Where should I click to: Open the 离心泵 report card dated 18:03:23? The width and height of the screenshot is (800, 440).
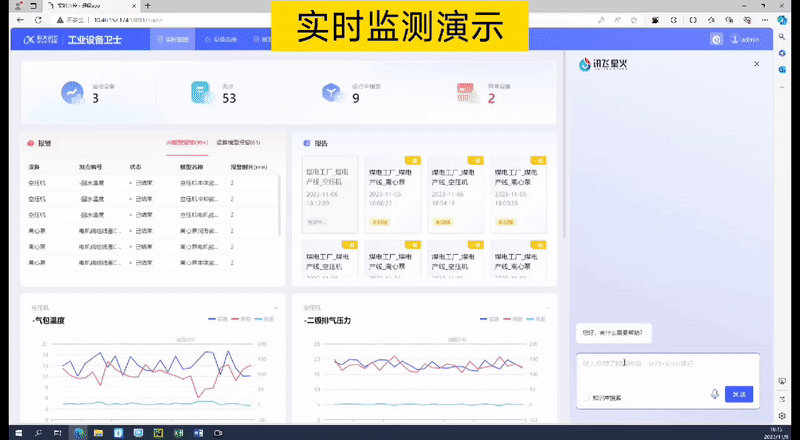[518, 194]
